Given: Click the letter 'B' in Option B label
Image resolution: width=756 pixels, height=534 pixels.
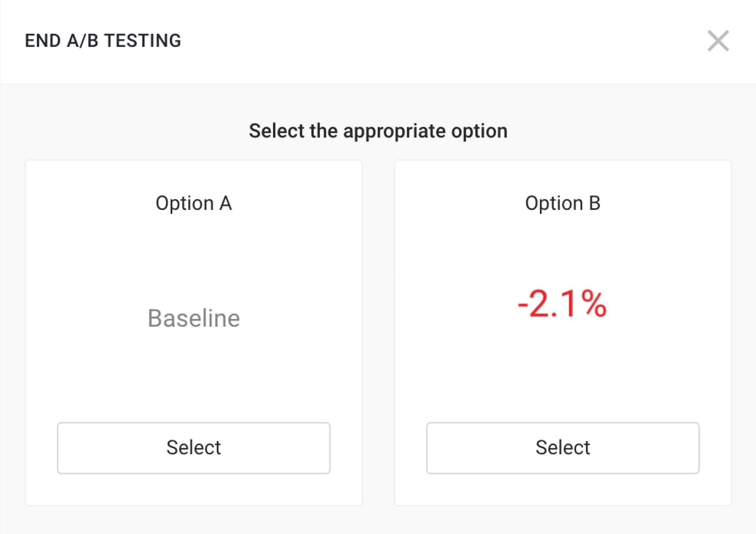Looking at the screenshot, I should (594, 203).
